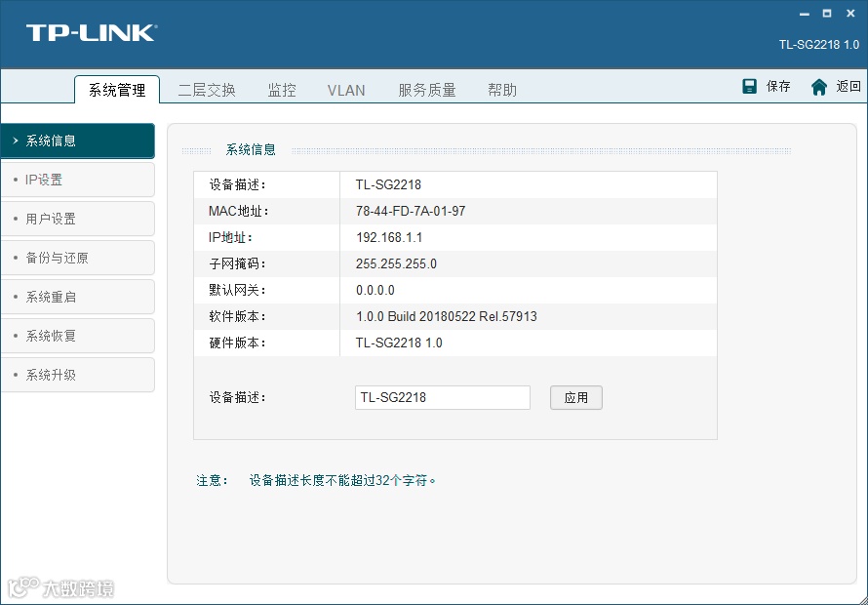868x605 pixels.
Task: Click the 软件版本 row label
Action: (238, 316)
